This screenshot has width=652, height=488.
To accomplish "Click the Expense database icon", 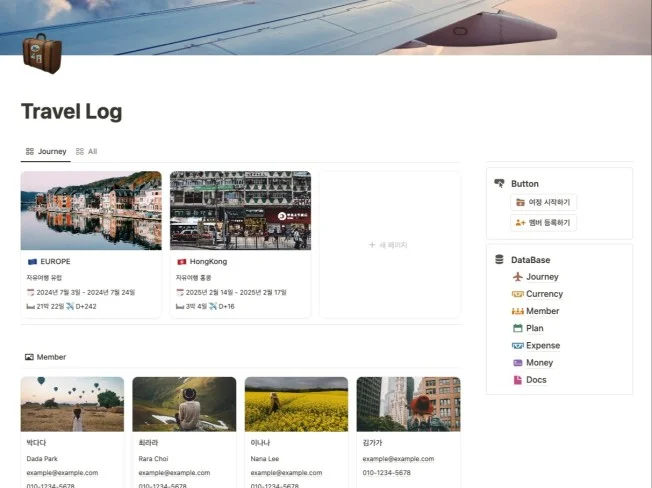I will pos(517,345).
